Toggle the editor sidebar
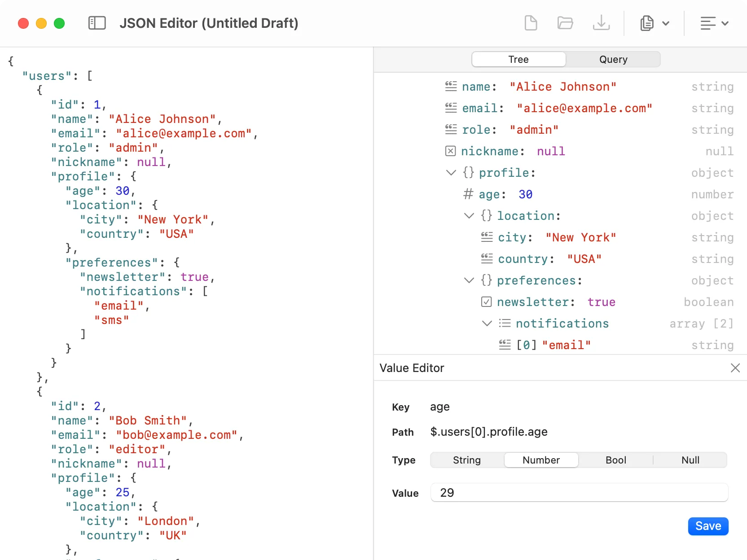This screenshot has width=747, height=560. (x=97, y=23)
